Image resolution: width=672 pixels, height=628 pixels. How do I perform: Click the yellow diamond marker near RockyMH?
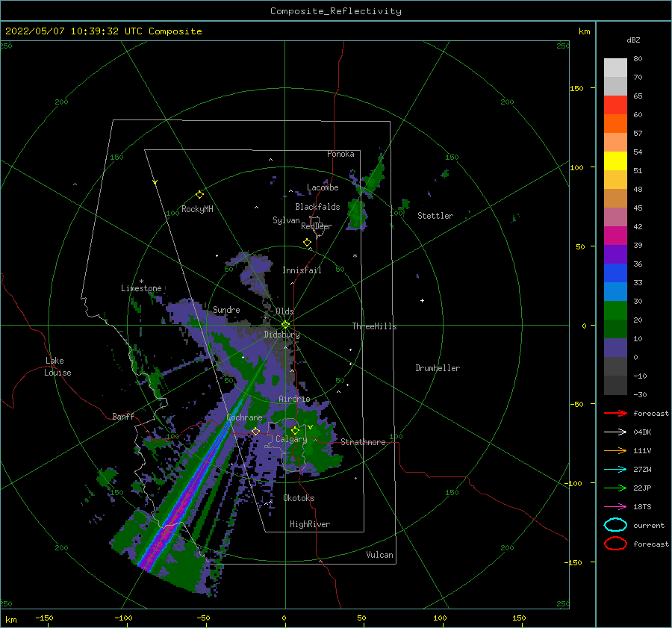click(199, 195)
